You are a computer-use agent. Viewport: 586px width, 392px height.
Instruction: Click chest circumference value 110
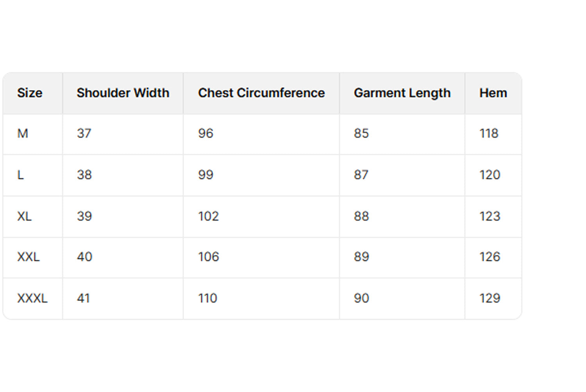[x=207, y=298]
